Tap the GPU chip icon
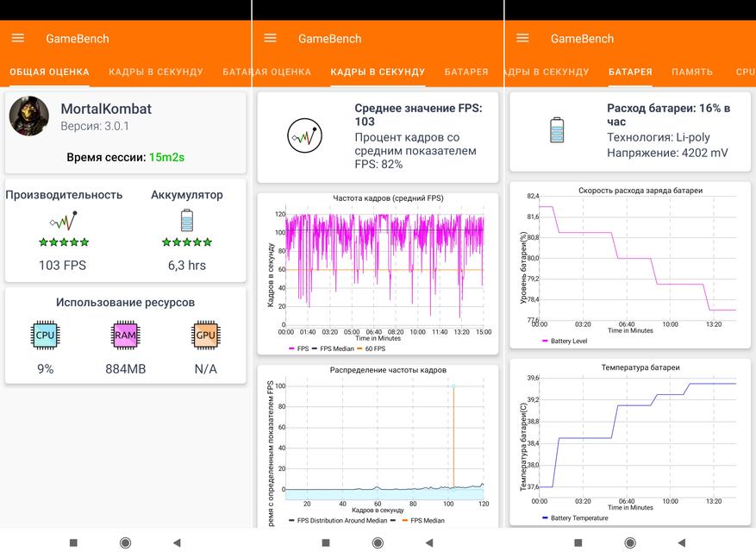756x558 pixels. [x=205, y=335]
